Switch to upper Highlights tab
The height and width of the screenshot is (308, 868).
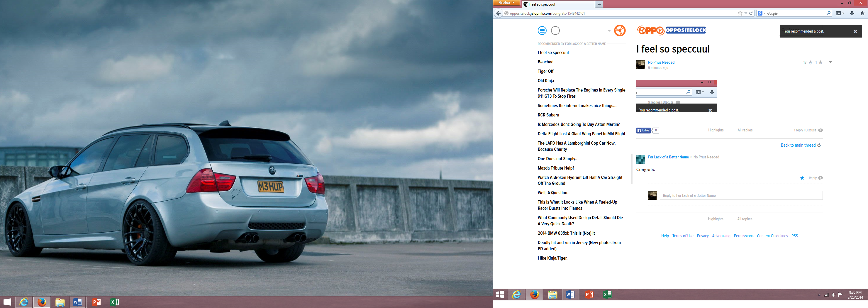point(716,131)
